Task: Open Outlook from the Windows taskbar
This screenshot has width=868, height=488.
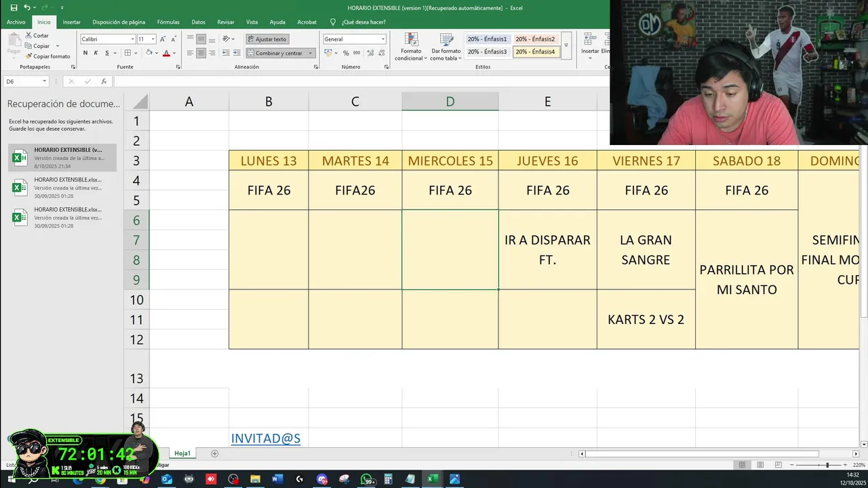Action: [x=167, y=479]
